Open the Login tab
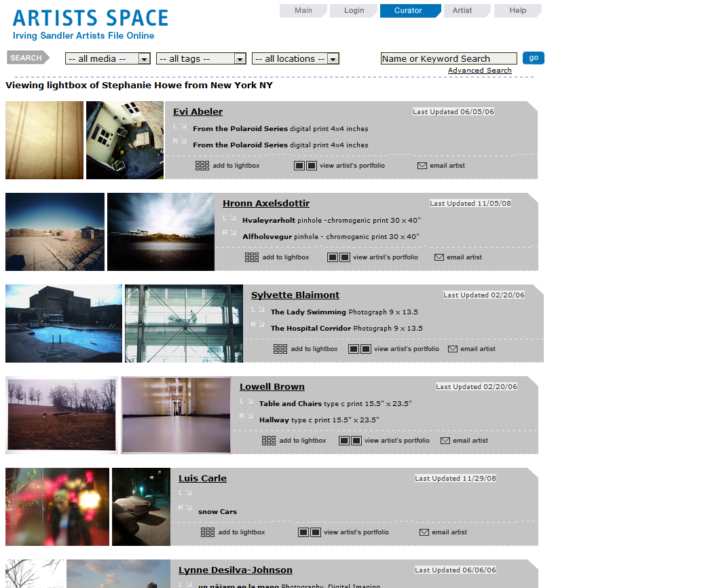706x588 pixels. [x=354, y=11]
